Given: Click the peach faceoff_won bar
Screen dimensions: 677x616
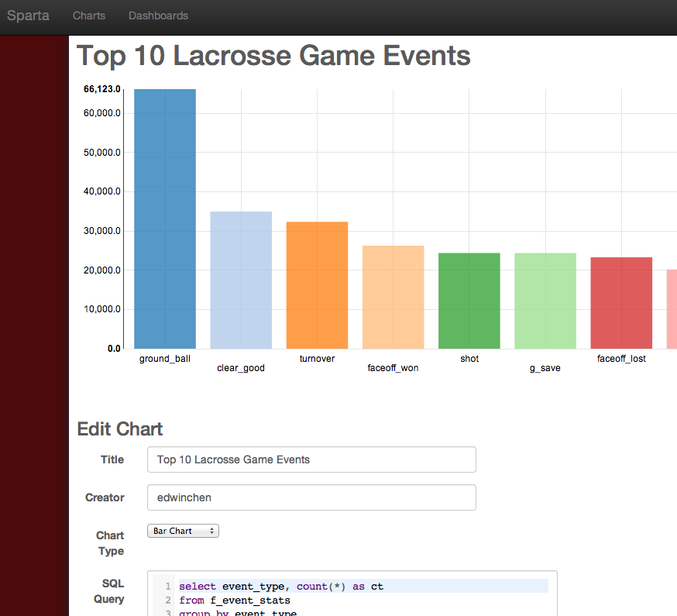Looking at the screenshot, I should (x=393, y=298).
